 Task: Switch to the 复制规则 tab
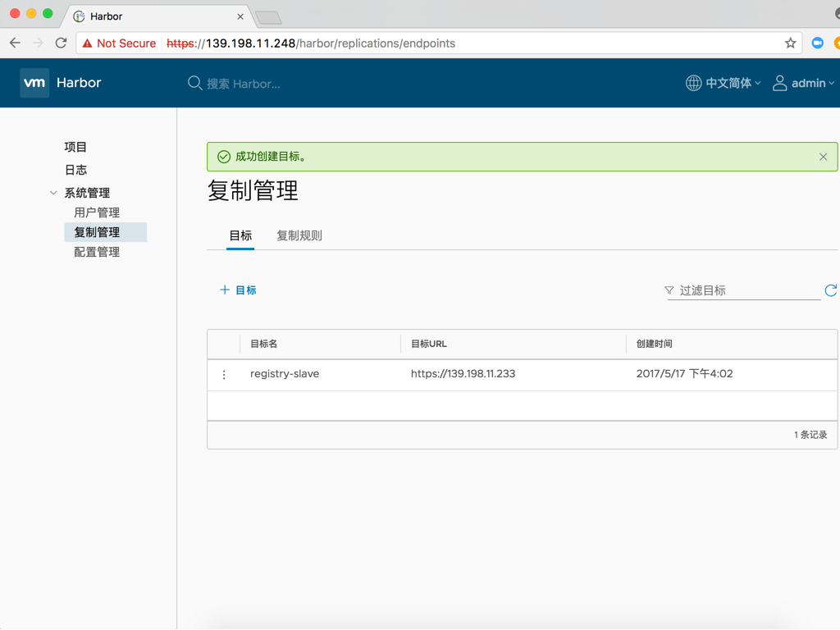[x=299, y=234]
